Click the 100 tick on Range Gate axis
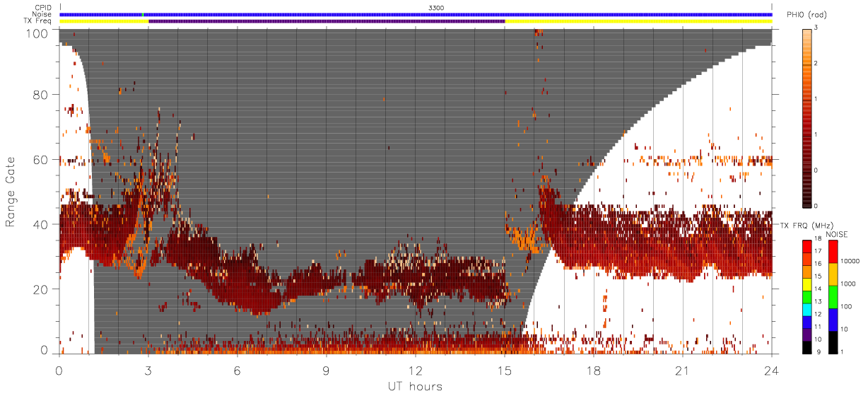This screenshot has width=868, height=401. 37,33
